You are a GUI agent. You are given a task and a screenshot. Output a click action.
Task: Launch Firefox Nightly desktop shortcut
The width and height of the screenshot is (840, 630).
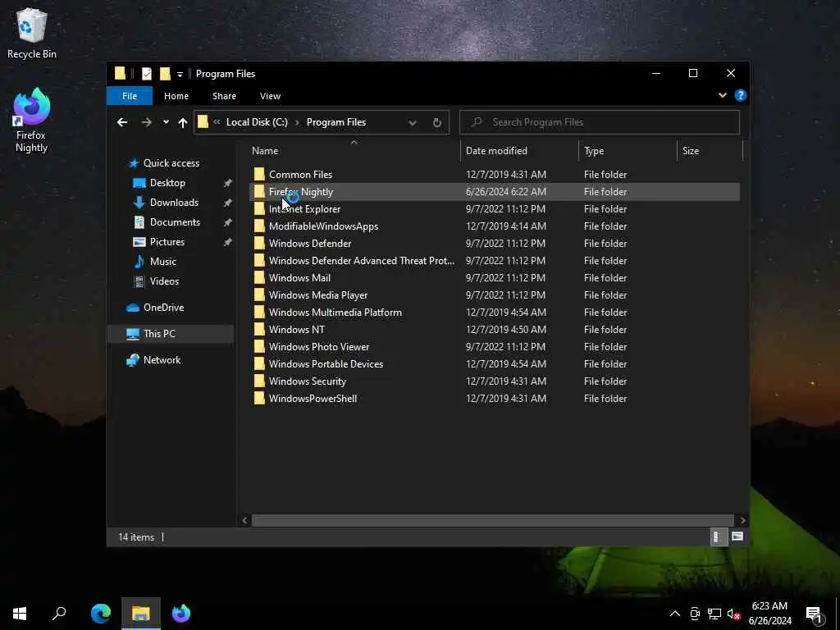pos(31,120)
